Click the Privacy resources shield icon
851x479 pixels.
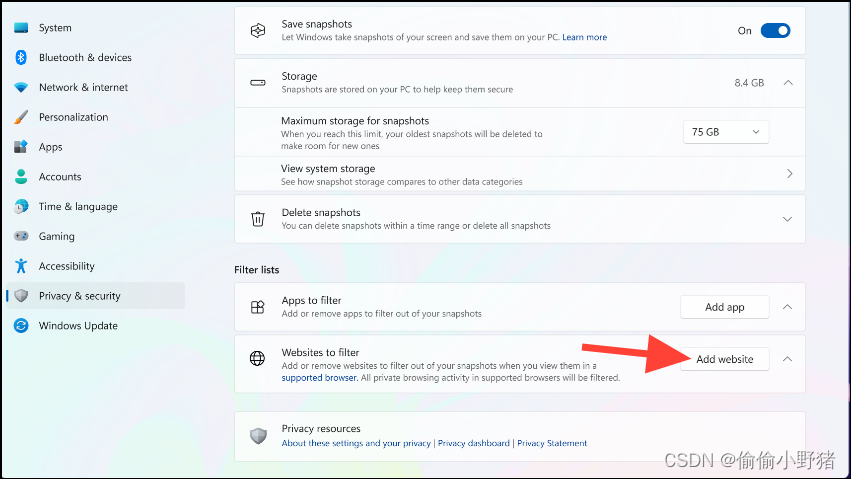258,436
